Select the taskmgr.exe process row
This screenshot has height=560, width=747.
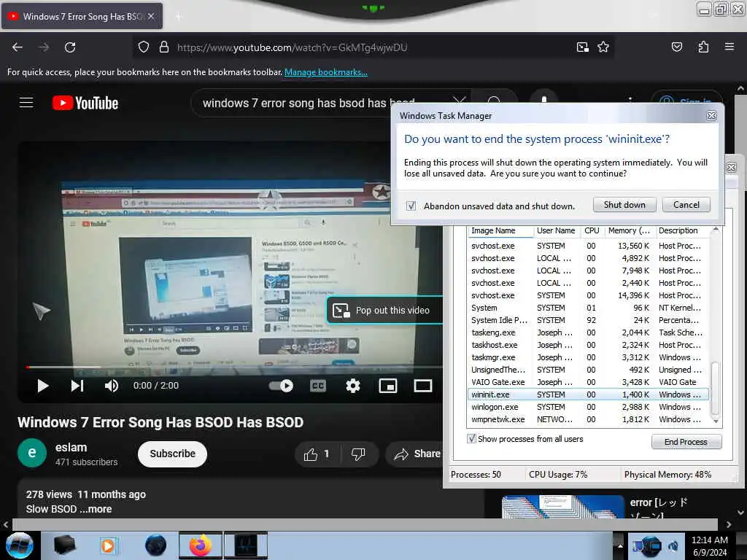588,357
